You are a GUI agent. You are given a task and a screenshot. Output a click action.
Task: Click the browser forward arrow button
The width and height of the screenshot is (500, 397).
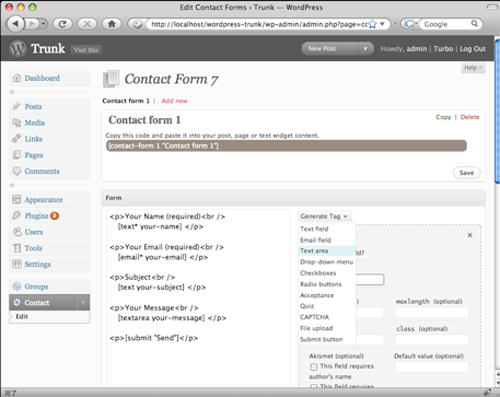point(32,24)
